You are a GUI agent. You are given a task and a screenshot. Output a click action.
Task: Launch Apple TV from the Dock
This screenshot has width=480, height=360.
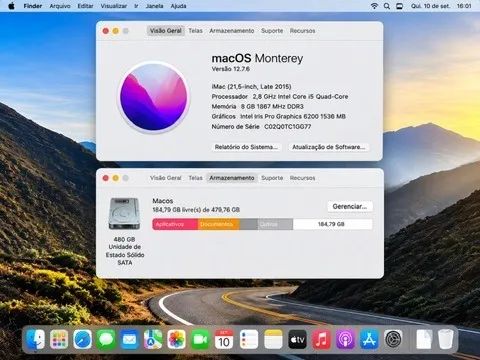pyautogui.click(x=297, y=340)
